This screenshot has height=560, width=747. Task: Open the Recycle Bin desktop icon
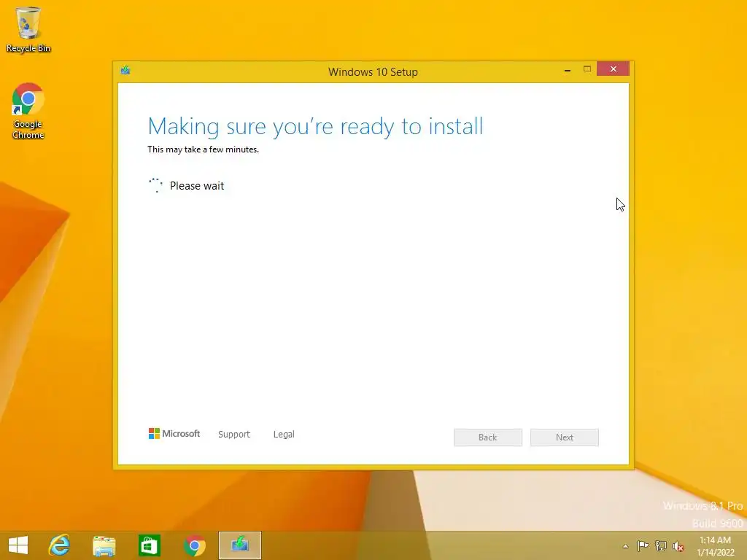[28, 29]
